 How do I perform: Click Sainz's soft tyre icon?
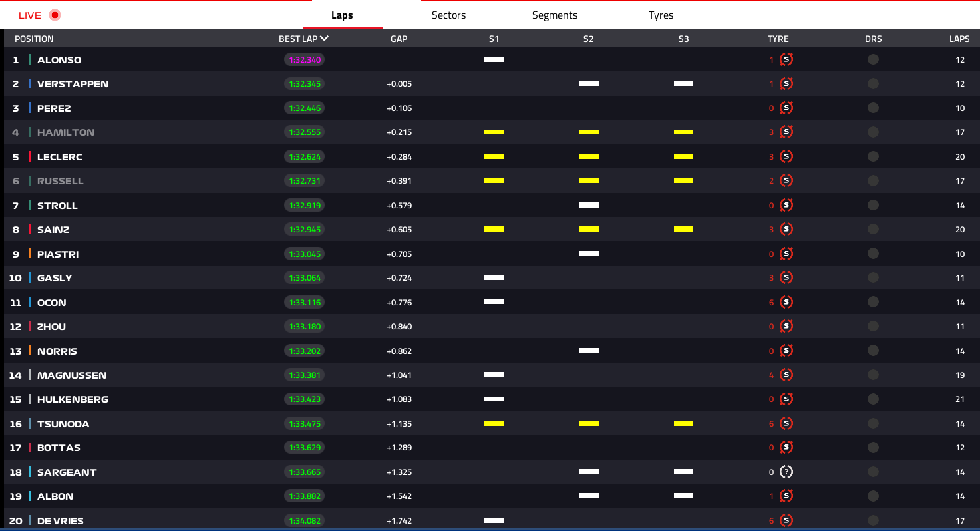point(786,230)
